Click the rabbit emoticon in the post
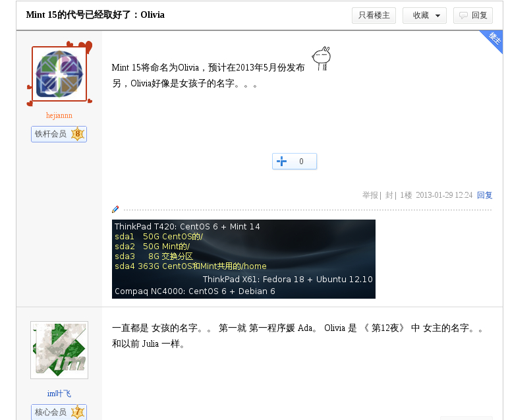Viewport: 506px width, 420px height. (322, 59)
